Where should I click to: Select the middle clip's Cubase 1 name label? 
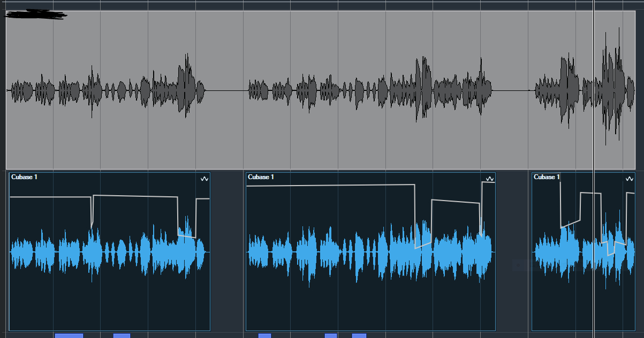[261, 177]
